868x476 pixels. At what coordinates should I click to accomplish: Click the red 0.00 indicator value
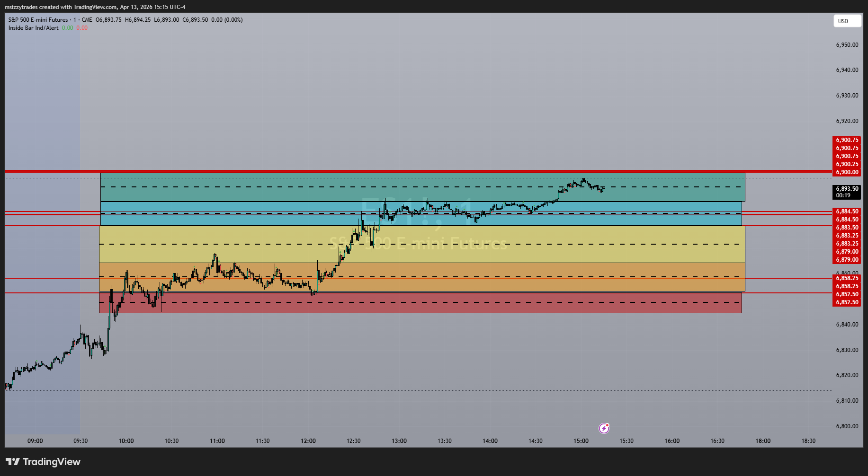click(82, 28)
